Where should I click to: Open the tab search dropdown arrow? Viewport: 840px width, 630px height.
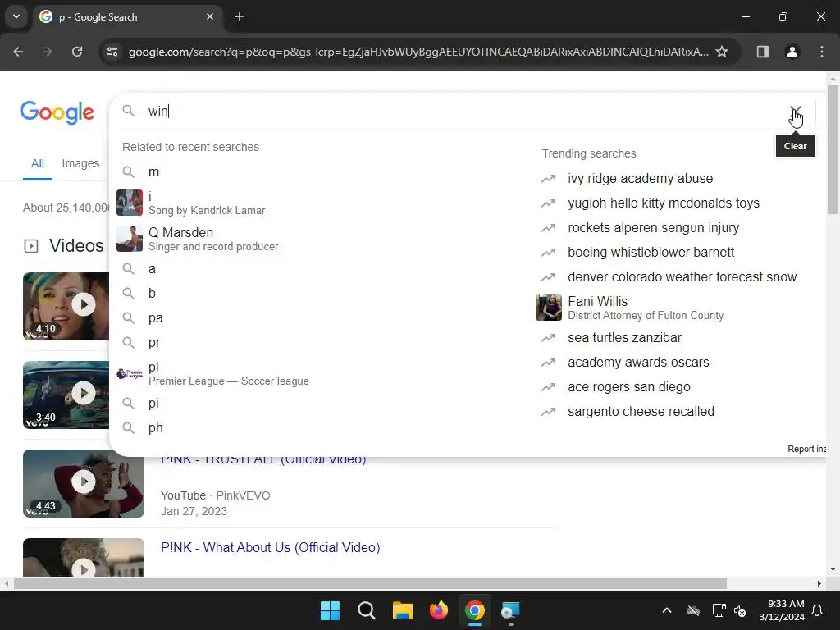click(16, 16)
